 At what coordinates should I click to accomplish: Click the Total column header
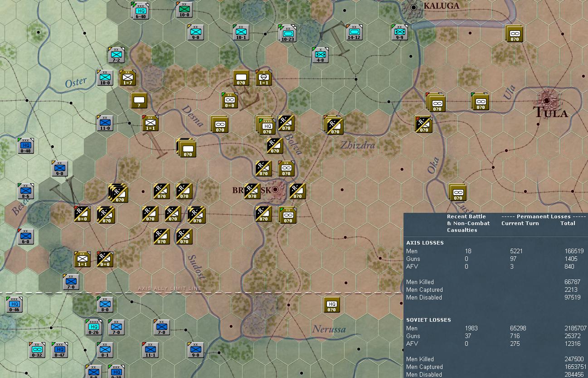pos(568,223)
